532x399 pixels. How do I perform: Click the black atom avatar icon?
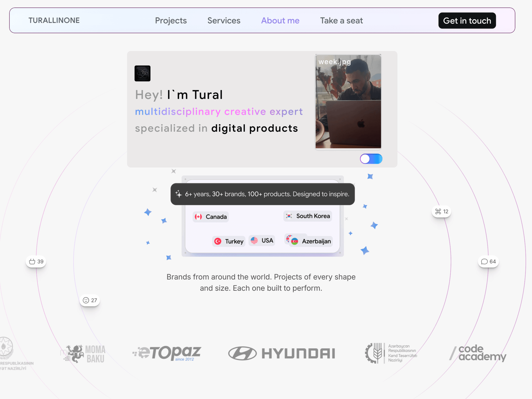142,73
